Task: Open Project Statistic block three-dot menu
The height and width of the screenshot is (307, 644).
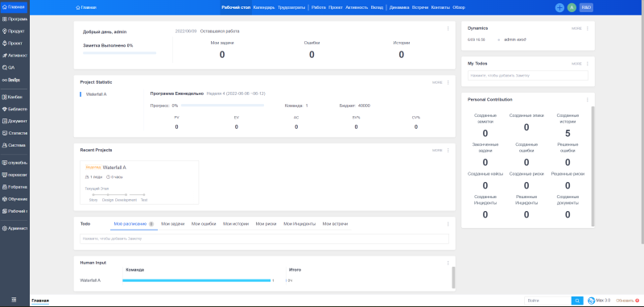Action: pyautogui.click(x=448, y=82)
